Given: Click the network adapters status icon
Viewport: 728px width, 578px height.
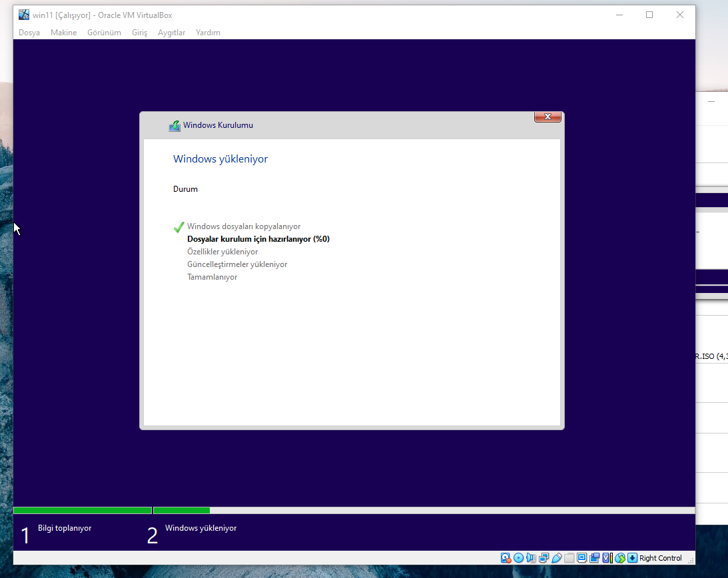Looking at the screenshot, I should coord(544,558).
